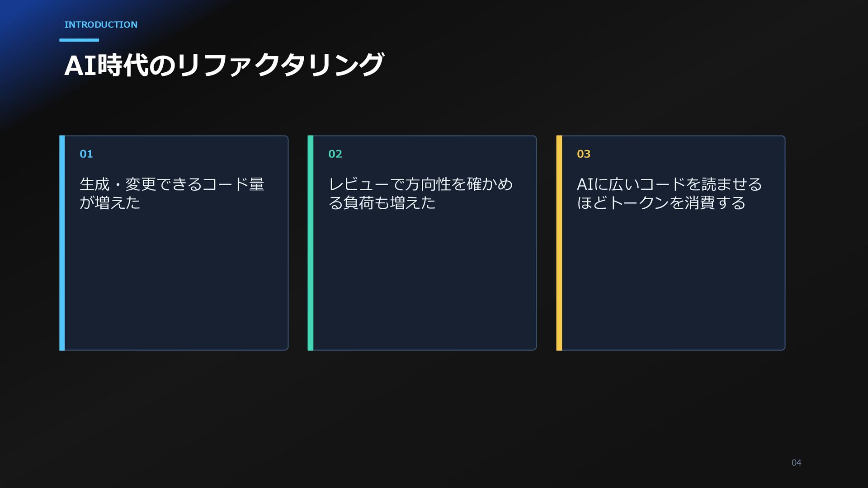Click the blue accent bar of card 01
The width and height of the screenshot is (868, 488).
point(62,243)
